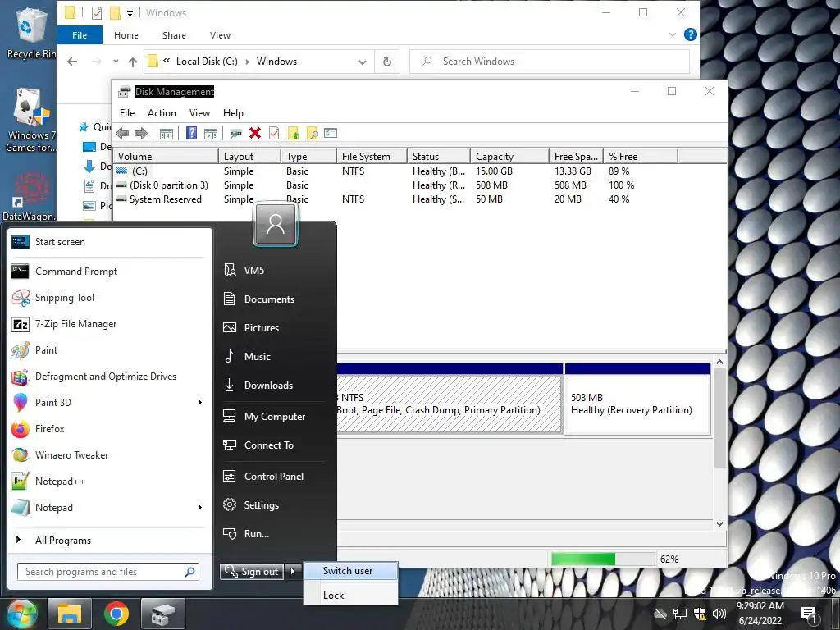Select Windows 7 Games desktop icon
This screenshot has height=630, width=840.
30,121
